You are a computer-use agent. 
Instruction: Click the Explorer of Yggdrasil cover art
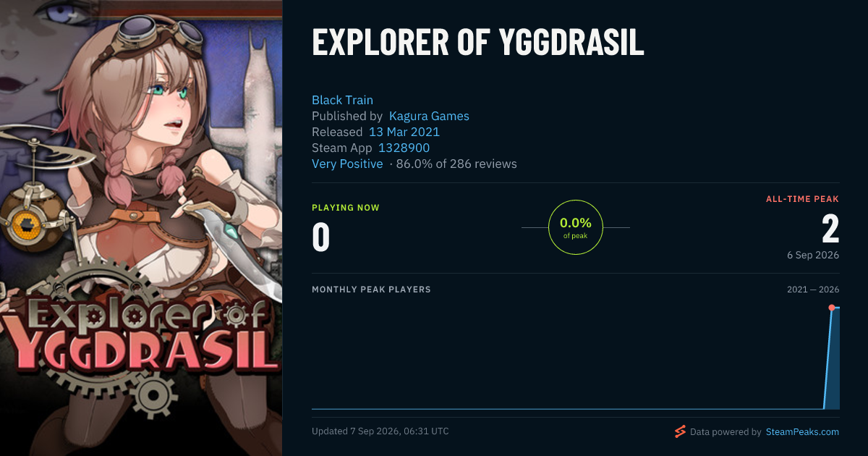(141, 228)
